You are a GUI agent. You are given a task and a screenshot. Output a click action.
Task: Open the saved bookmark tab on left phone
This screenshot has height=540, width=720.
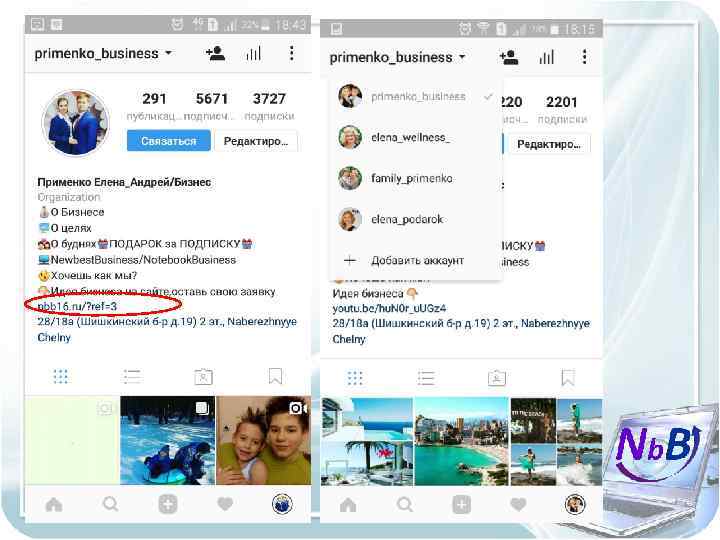point(275,377)
